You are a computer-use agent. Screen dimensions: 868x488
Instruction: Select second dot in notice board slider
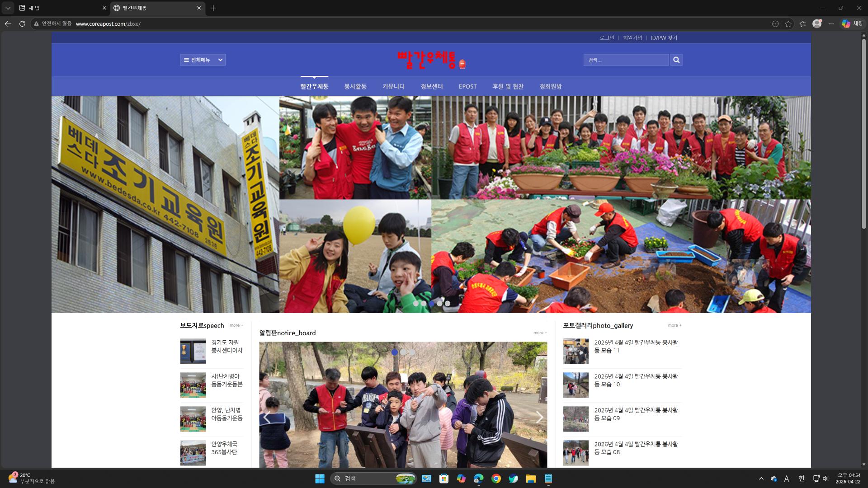click(403, 352)
